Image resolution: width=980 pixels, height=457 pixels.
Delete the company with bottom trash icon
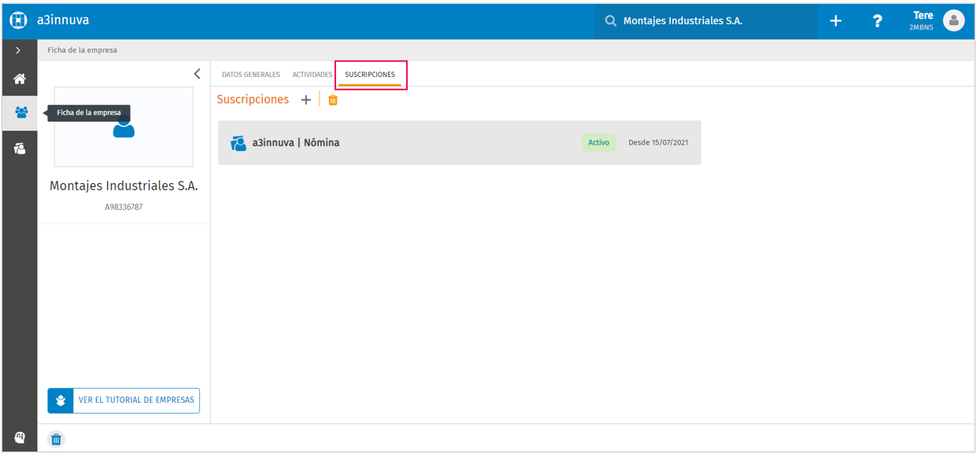coord(56,439)
